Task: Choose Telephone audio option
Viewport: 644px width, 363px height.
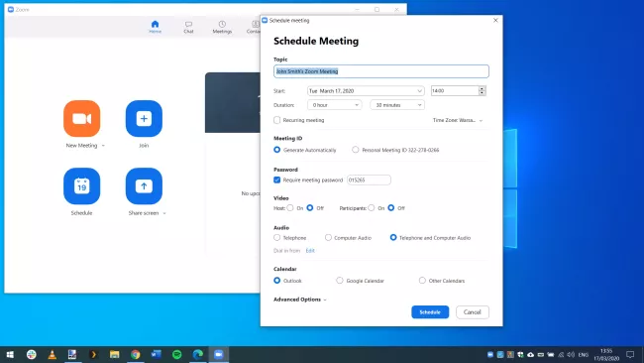Action: click(276, 238)
